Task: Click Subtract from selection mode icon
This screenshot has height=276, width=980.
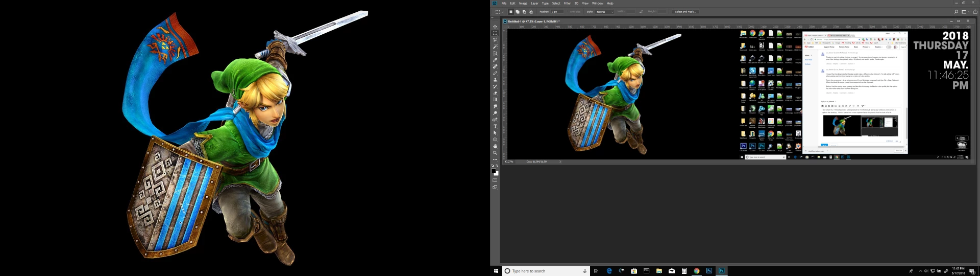Action: (524, 12)
